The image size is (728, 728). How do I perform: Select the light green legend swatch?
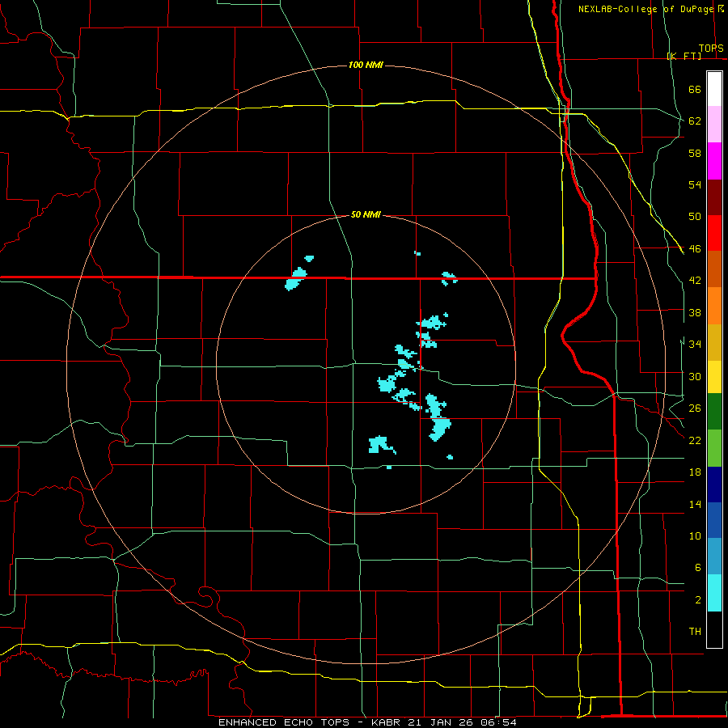[x=714, y=448]
